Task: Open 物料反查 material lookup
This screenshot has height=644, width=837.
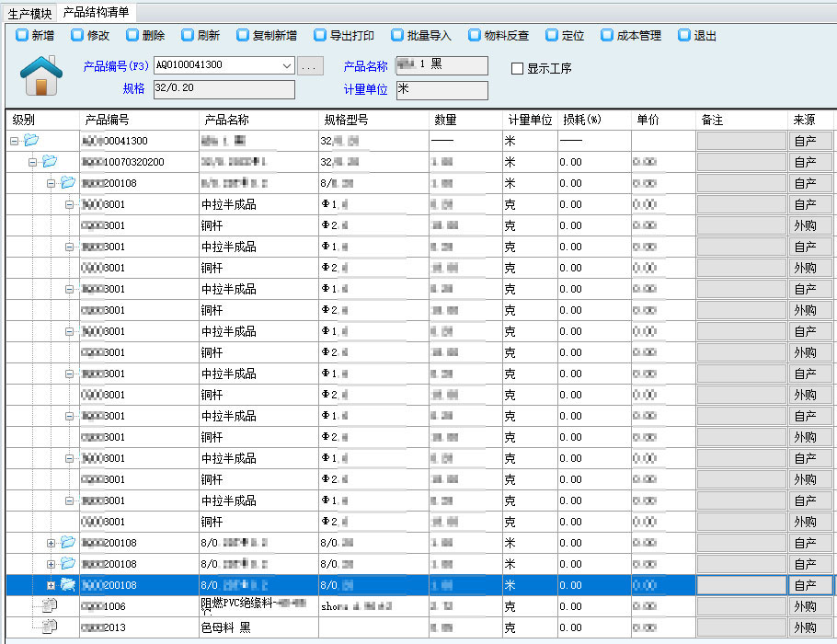Action: tap(499, 36)
